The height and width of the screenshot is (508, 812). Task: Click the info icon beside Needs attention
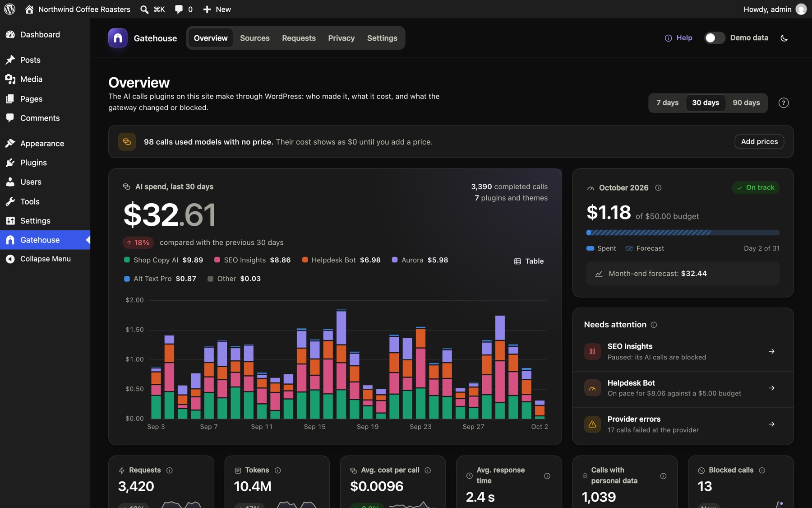click(x=654, y=325)
